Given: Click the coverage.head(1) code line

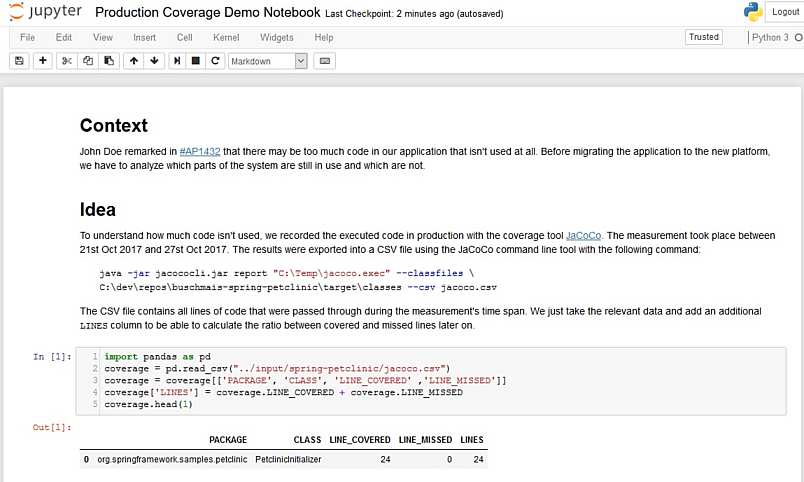Looking at the screenshot, I should point(148,404).
